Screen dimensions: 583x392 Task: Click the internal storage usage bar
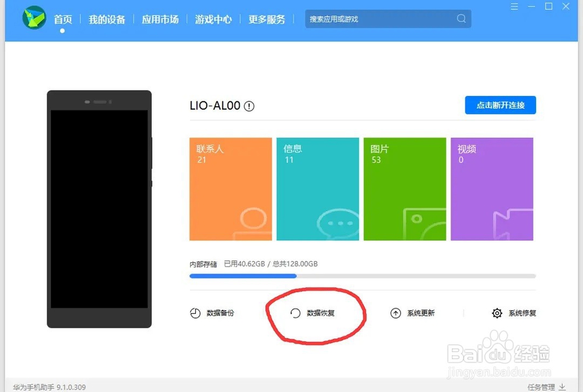click(363, 276)
